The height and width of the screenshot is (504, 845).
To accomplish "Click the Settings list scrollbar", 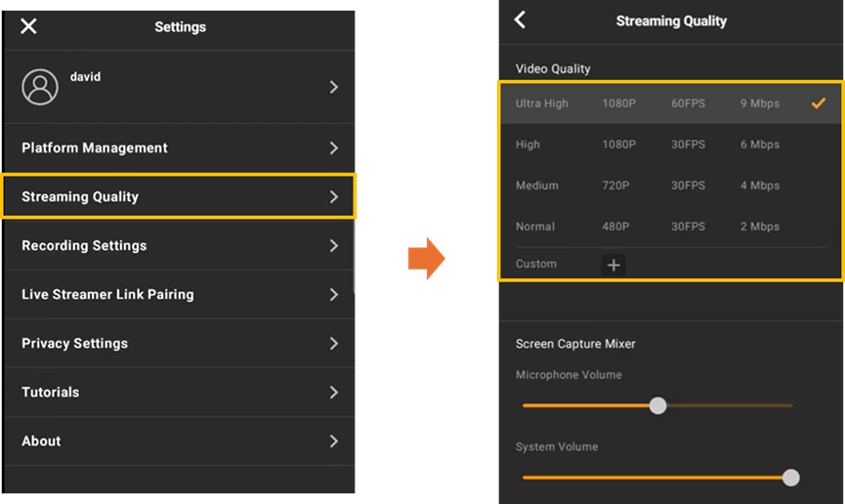I will [x=354, y=256].
